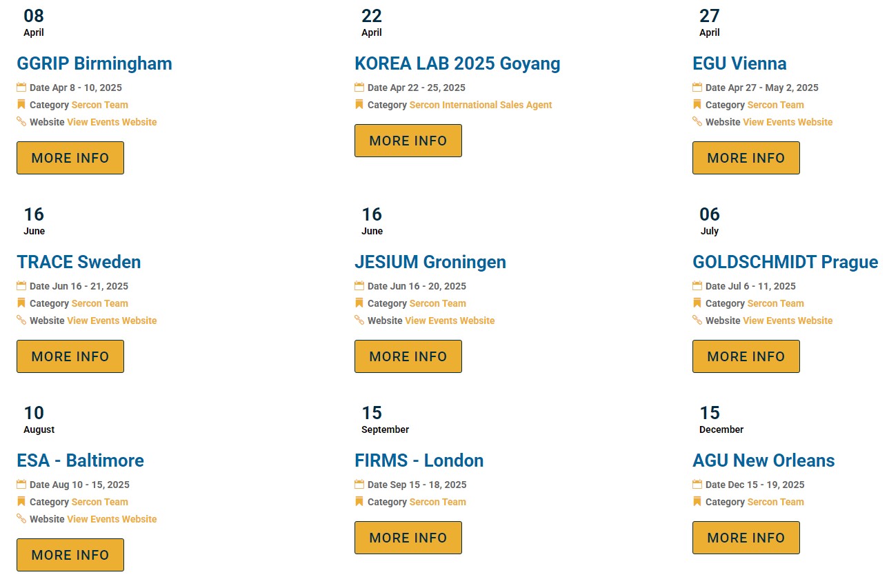The width and height of the screenshot is (889, 588).
Task: Open FIRMS - London event title
Action: tap(419, 460)
